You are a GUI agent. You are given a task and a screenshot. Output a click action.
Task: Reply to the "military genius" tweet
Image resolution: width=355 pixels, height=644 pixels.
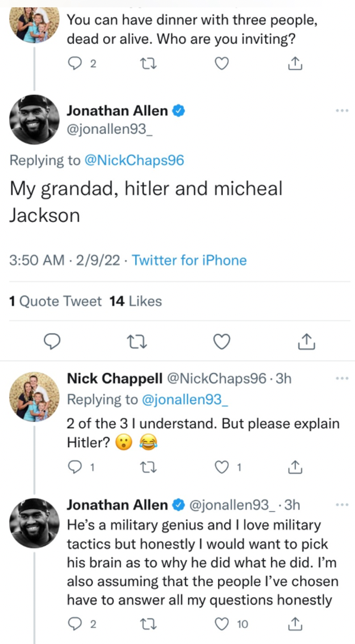pos(75,624)
